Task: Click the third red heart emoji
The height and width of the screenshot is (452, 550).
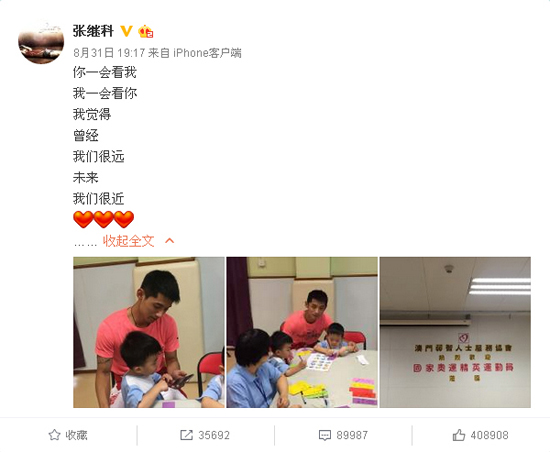Action: [124, 219]
